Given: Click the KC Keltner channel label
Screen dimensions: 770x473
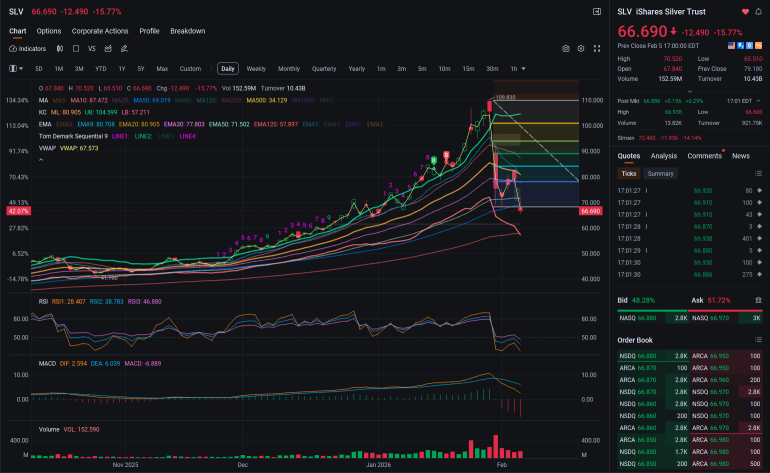Looking at the screenshot, I should 42,112.
